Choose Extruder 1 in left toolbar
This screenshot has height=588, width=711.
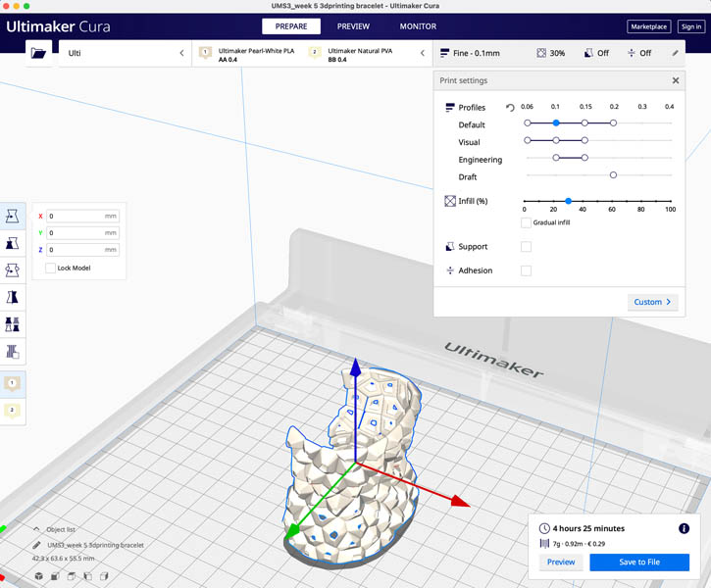(12, 384)
